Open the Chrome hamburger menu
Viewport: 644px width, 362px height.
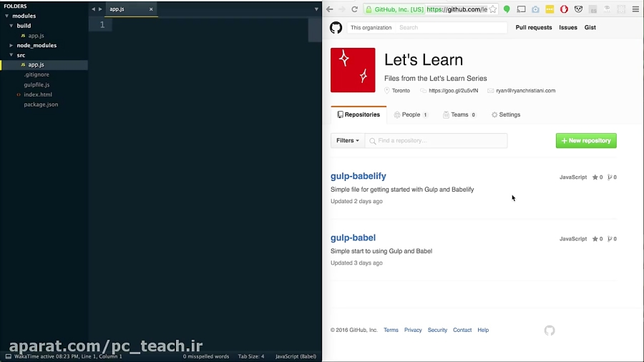tap(635, 9)
